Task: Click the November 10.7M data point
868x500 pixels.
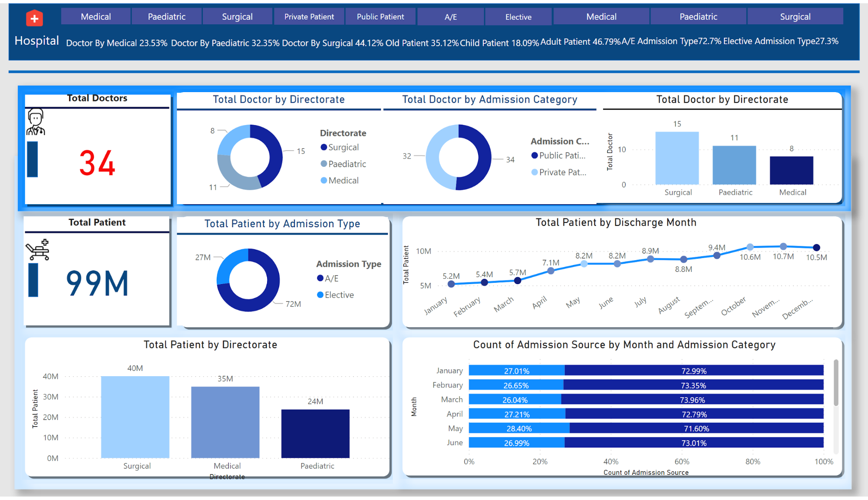Action: click(x=783, y=246)
